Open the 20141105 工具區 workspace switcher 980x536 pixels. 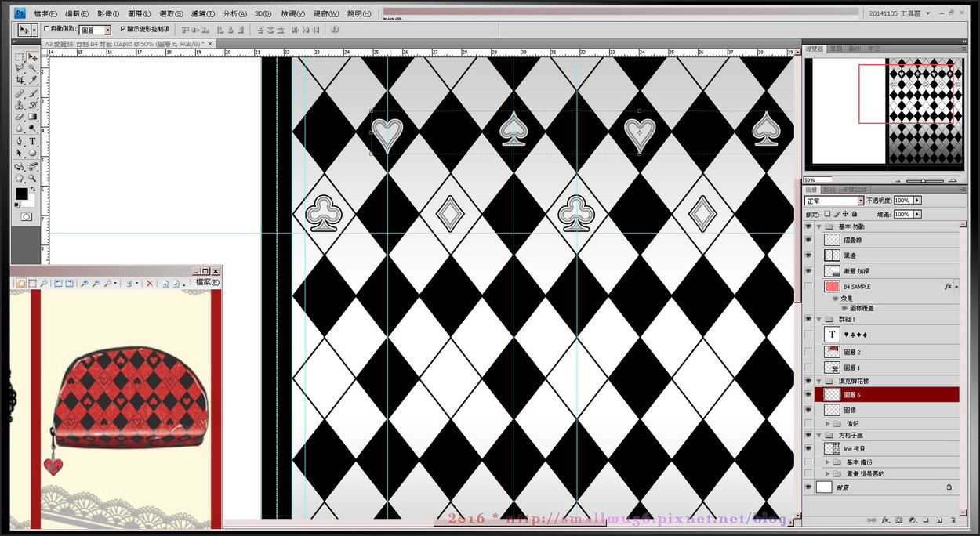pyautogui.click(x=900, y=13)
